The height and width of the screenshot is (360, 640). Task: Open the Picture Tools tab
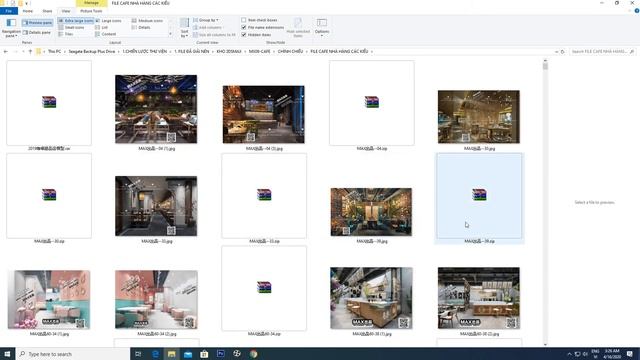91,11
